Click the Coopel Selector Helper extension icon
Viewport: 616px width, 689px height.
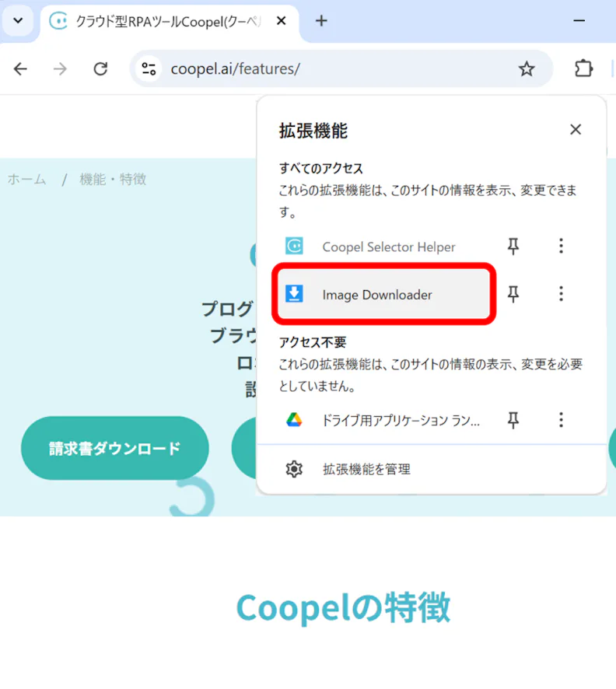[294, 246]
